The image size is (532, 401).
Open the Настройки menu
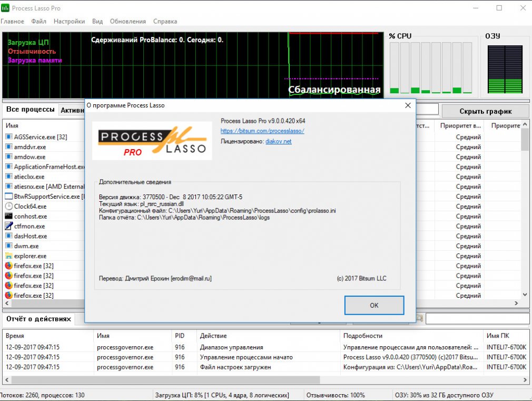(69, 22)
